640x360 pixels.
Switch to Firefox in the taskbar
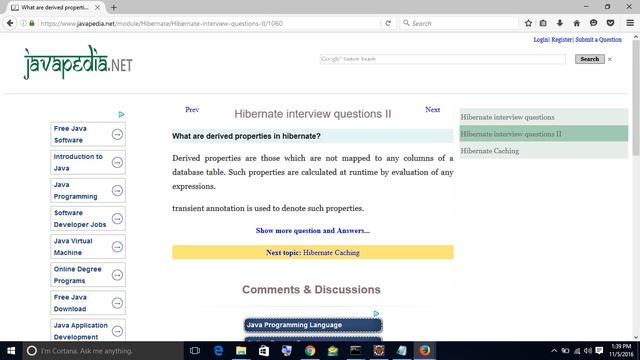(x=424, y=351)
